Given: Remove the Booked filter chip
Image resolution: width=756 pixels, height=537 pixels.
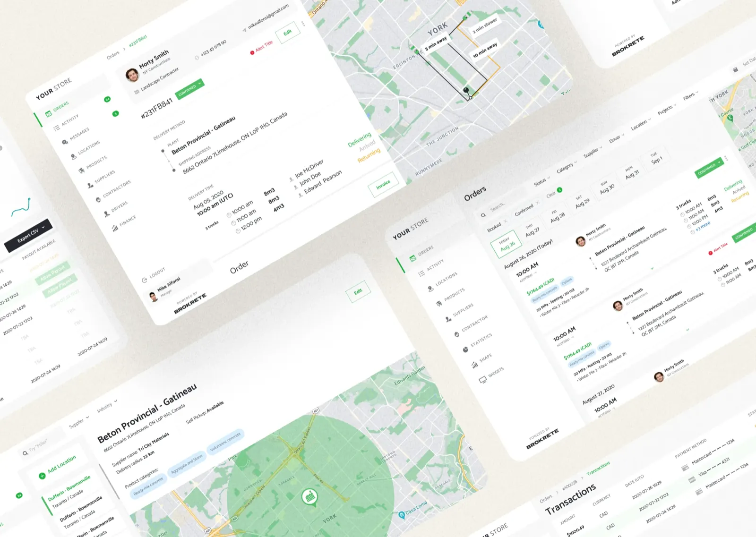Looking at the screenshot, I should tap(505, 221).
